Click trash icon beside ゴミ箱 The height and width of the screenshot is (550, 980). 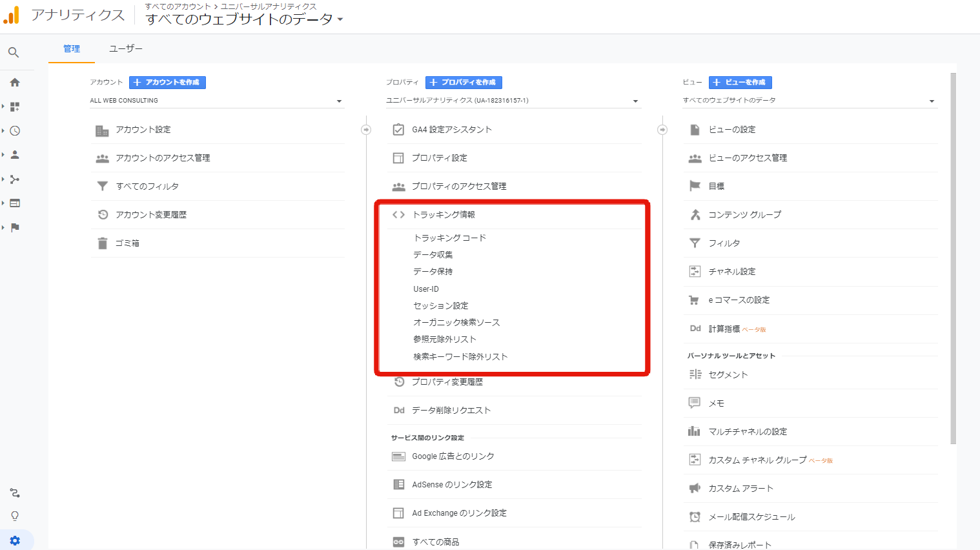pos(102,243)
